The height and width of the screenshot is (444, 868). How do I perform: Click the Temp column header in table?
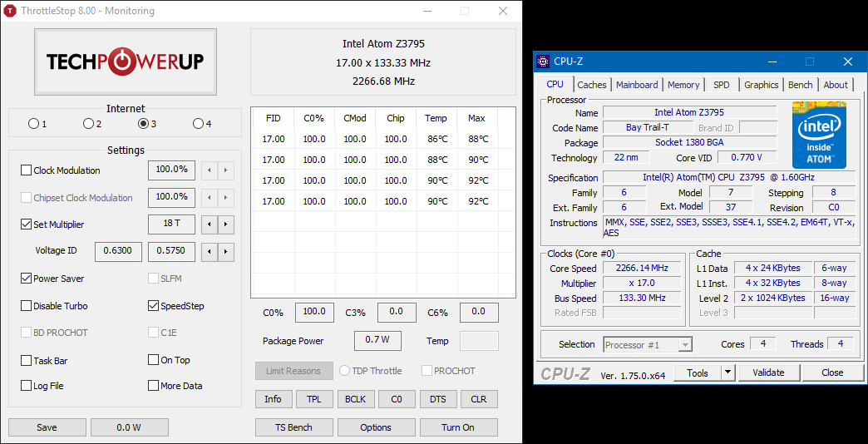(x=436, y=118)
